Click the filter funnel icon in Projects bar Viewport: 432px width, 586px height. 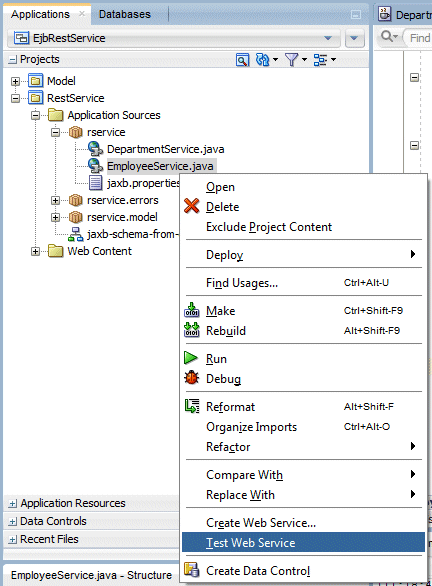click(x=291, y=59)
